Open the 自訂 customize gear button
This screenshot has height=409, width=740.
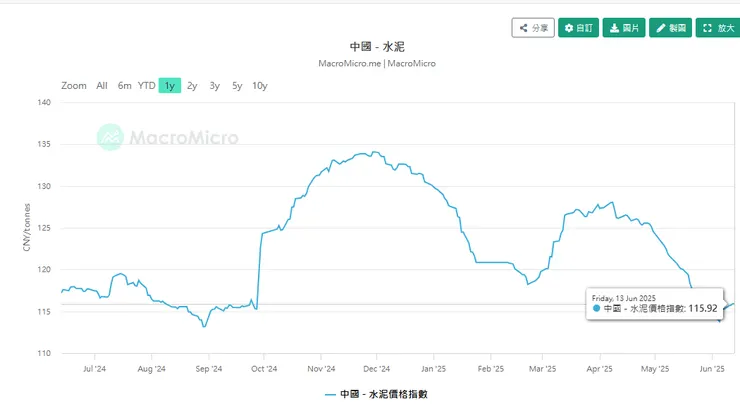click(577, 28)
